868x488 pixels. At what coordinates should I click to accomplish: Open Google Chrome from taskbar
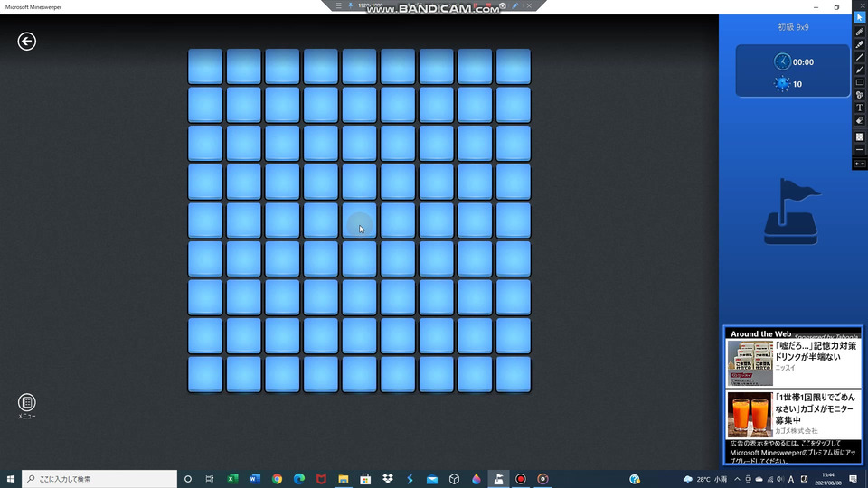[277, 479]
